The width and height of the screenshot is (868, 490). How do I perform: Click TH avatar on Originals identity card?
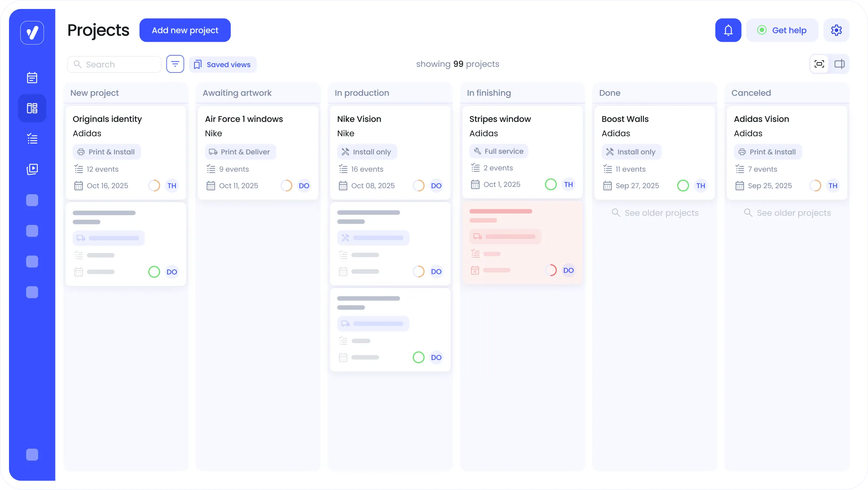click(x=172, y=186)
